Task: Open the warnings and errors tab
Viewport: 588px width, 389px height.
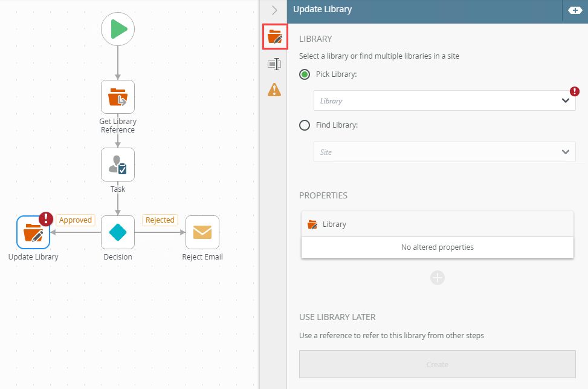Action: click(274, 90)
